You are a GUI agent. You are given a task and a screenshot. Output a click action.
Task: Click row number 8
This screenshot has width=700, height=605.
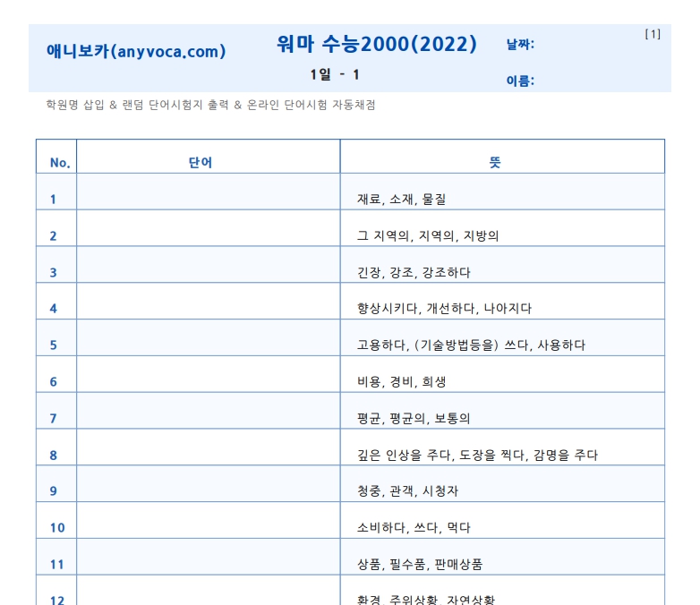pos(53,455)
